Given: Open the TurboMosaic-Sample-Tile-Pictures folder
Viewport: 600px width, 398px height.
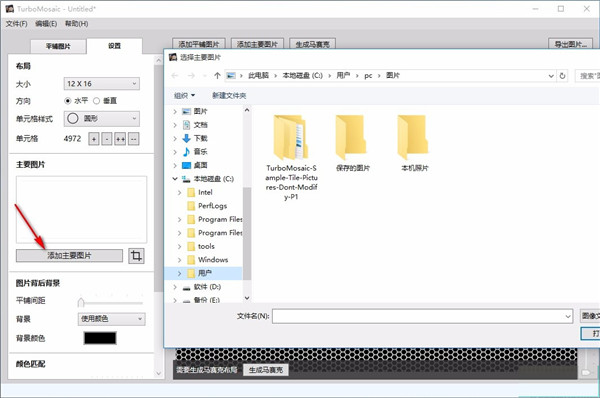Looking at the screenshot, I should point(291,157).
